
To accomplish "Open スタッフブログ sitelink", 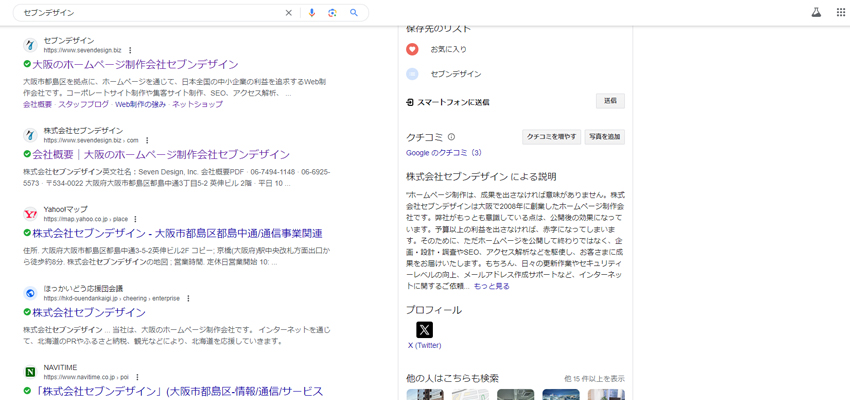I will pyautogui.click(x=83, y=105).
